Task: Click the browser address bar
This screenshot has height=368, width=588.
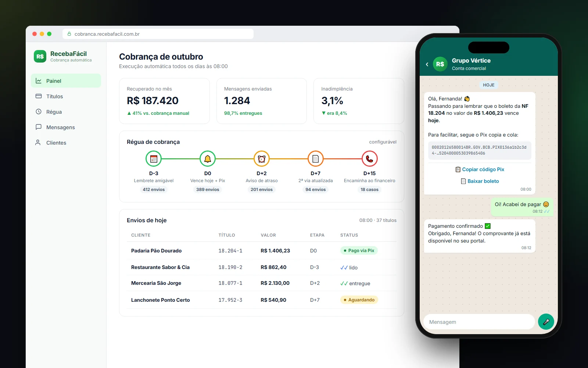Action: pos(158,34)
